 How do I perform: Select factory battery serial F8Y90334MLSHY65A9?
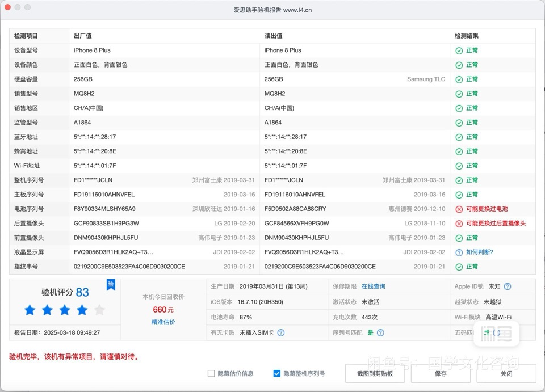pos(104,209)
